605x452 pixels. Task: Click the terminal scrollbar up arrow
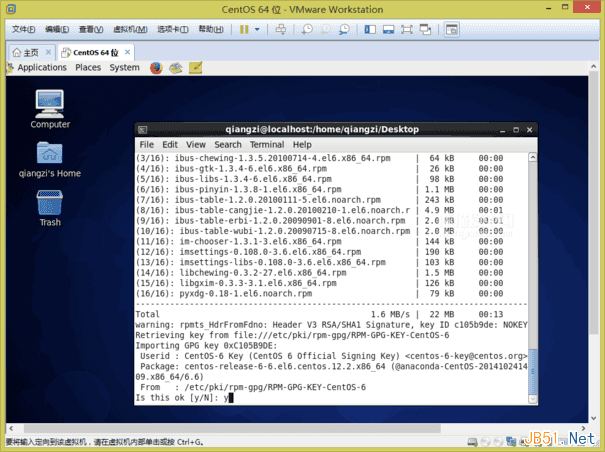[x=532, y=157]
